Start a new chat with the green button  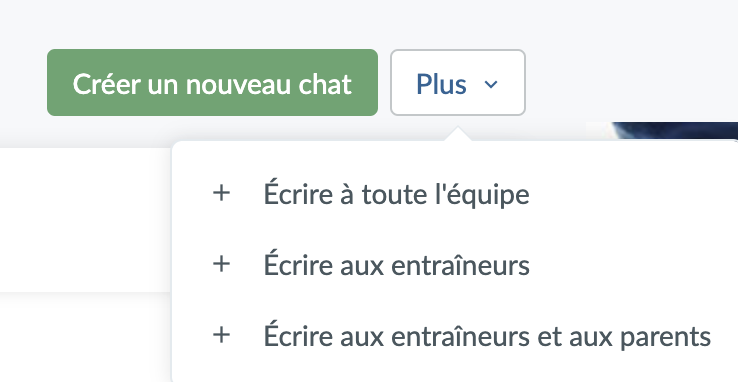[212, 82]
